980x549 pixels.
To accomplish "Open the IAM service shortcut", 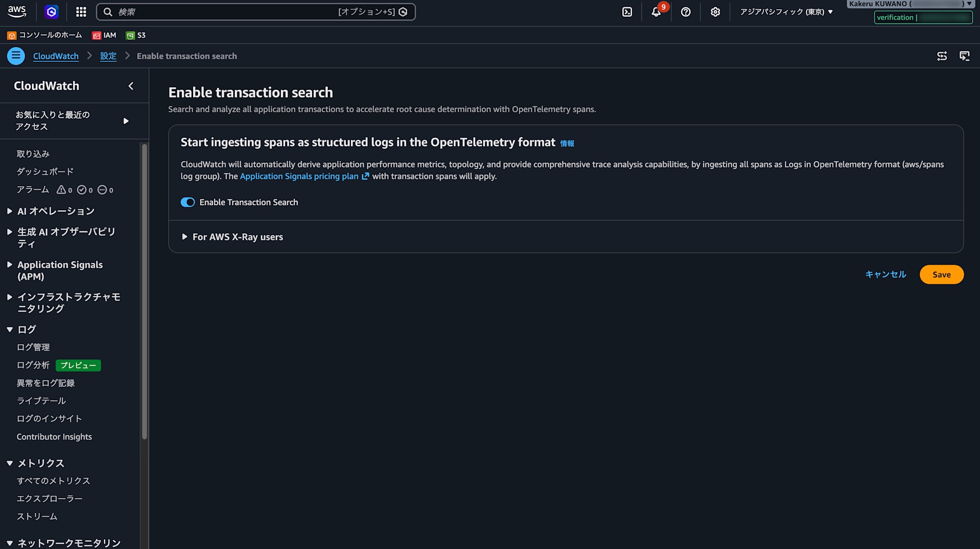I will pos(104,35).
